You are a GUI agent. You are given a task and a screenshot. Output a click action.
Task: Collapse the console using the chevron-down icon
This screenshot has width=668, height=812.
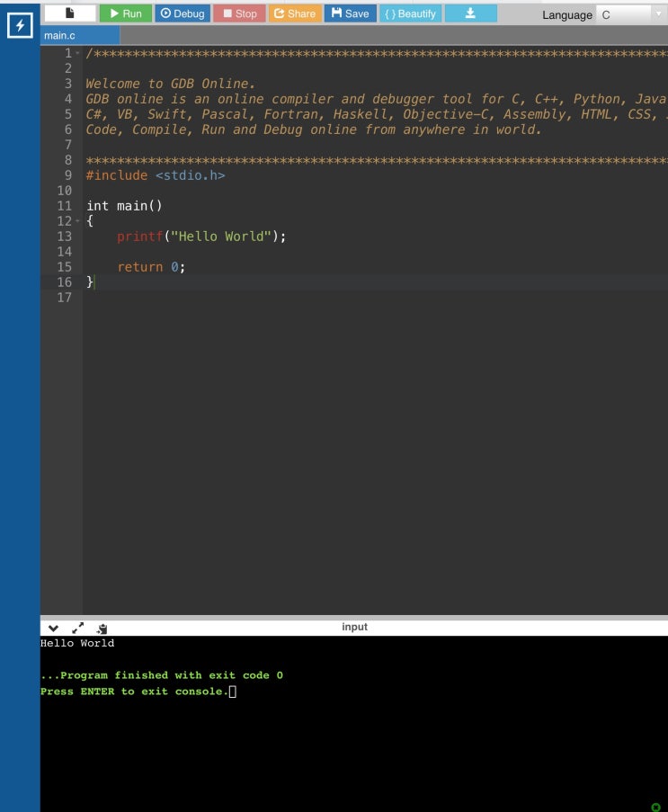53,628
